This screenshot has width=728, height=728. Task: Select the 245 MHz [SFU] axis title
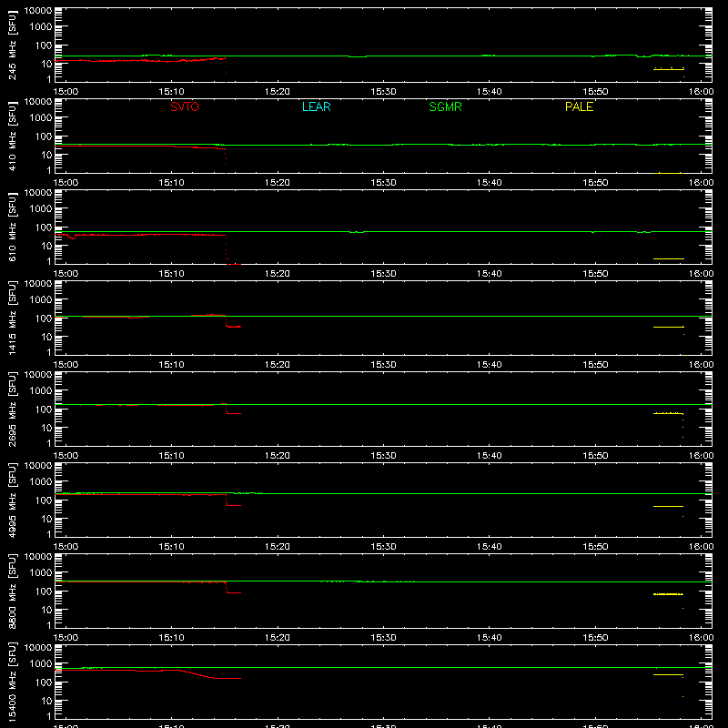pos(12,45)
